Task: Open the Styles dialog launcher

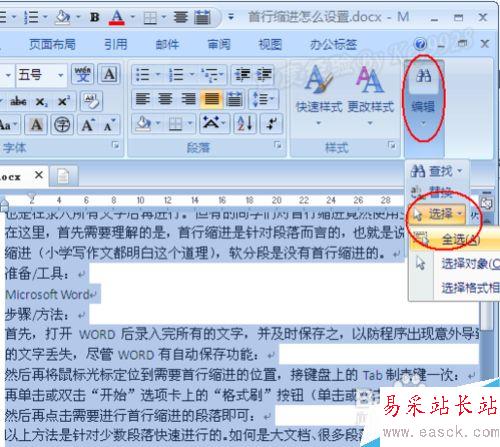Action: [x=392, y=145]
